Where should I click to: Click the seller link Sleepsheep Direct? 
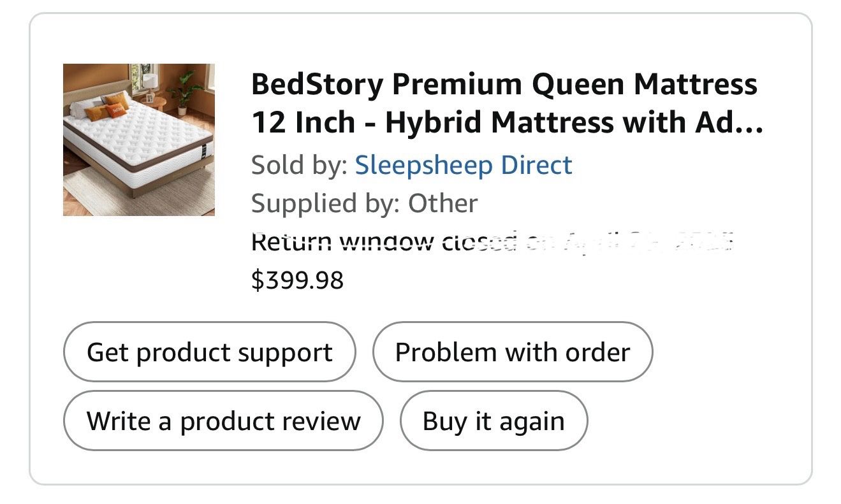click(x=464, y=164)
